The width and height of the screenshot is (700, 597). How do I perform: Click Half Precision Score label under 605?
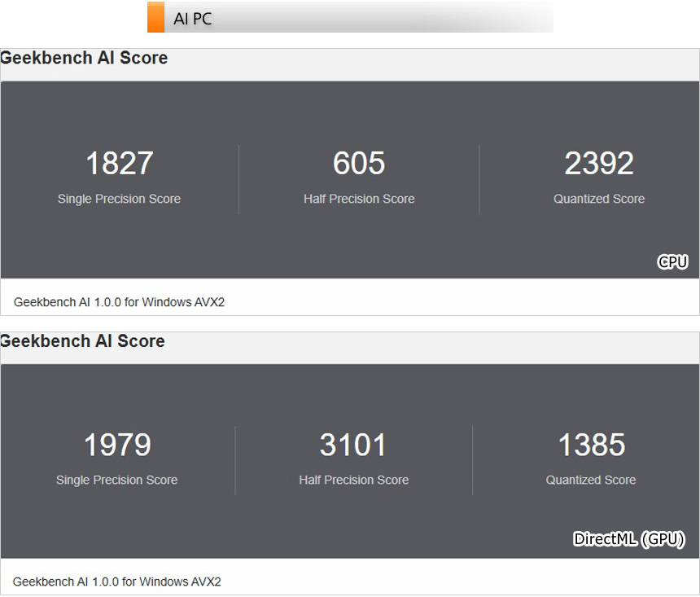tap(359, 199)
